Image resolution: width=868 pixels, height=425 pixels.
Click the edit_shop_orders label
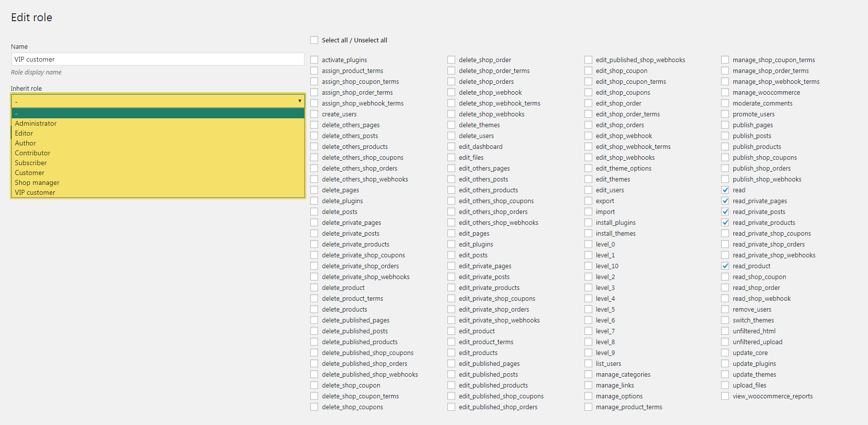619,125
